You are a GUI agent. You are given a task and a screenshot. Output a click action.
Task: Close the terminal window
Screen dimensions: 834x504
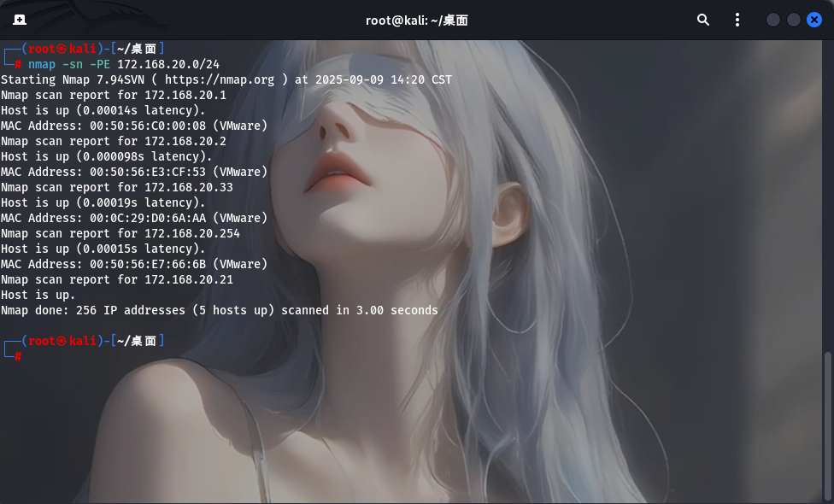click(x=814, y=20)
